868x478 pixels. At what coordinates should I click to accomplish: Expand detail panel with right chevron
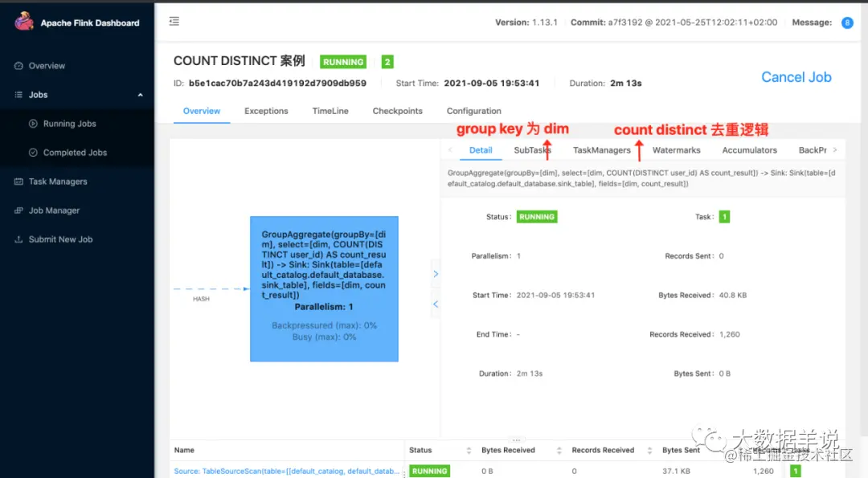coord(436,274)
